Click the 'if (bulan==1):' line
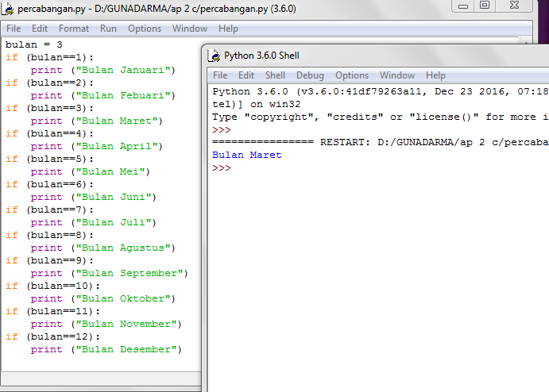549x392 pixels. click(50, 57)
